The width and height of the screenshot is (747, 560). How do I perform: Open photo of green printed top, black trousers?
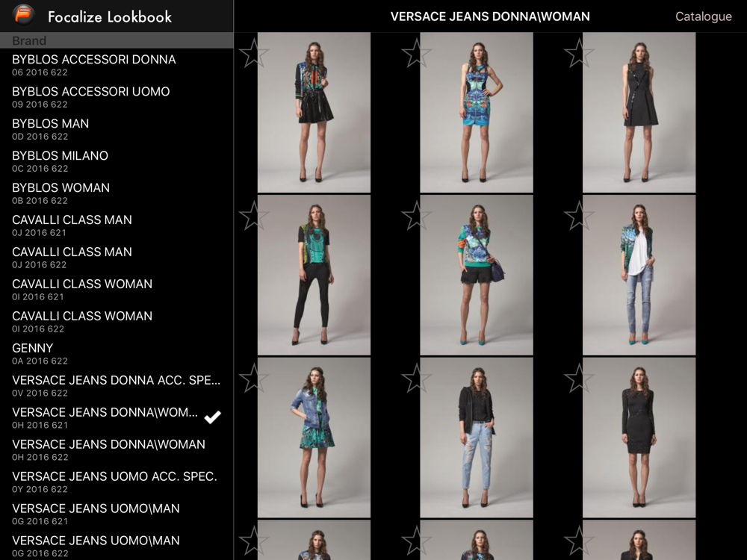[x=314, y=275]
